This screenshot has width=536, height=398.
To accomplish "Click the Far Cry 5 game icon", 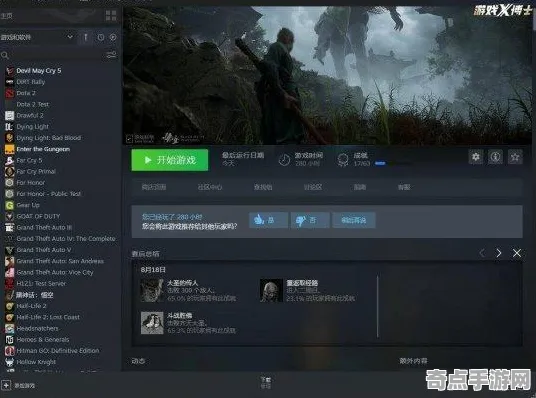I will pos(10,160).
